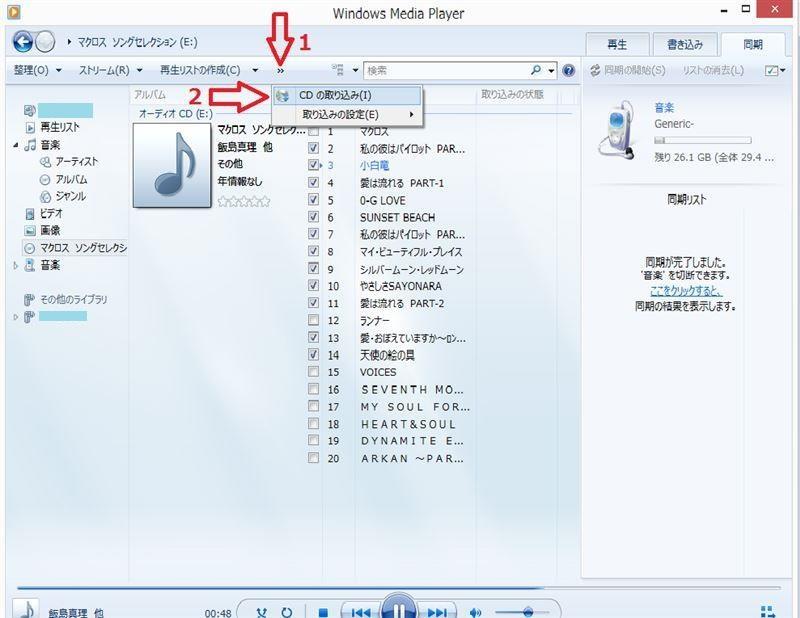Click the Generic music player device icon
This screenshot has width=800, height=618.
[616, 132]
